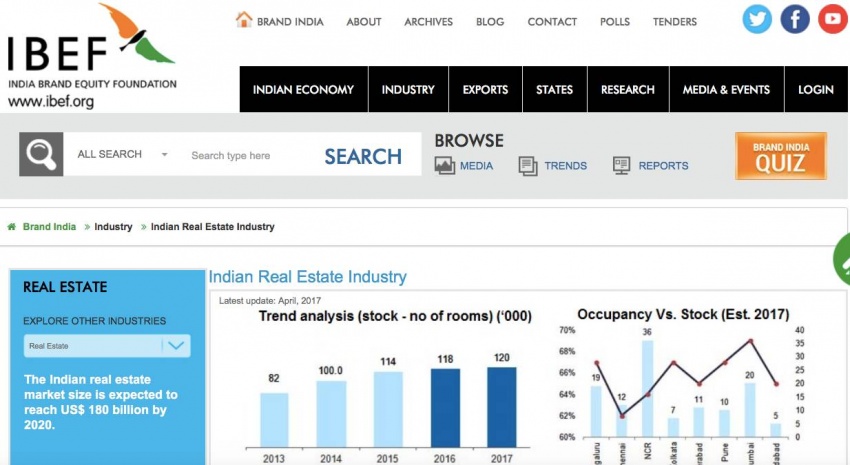This screenshot has width=850, height=465.
Task: Open the Research menu
Action: [x=628, y=89]
